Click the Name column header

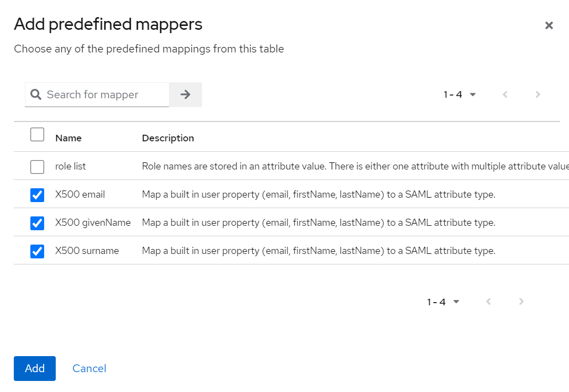tap(68, 138)
